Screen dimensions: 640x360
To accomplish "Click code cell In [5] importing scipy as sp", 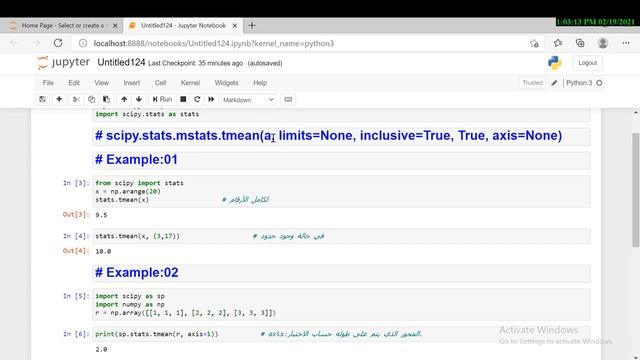I will point(341,304).
